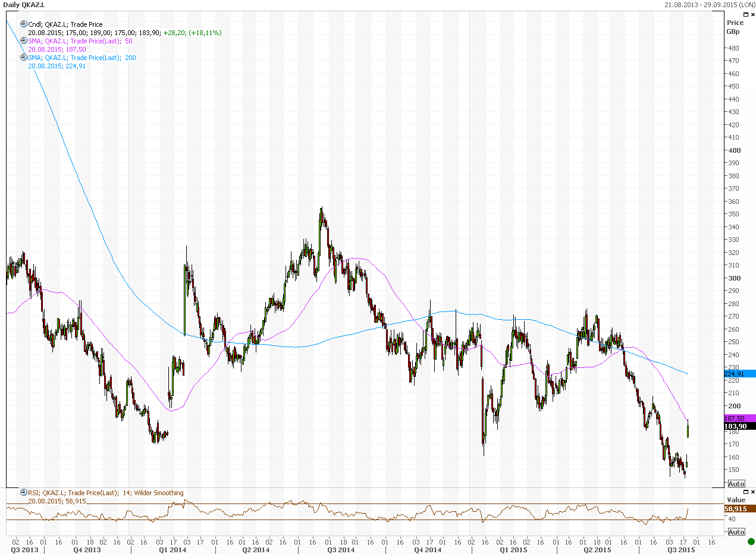Select the Cndl QKAZ.L Trade Price series label

65,24
